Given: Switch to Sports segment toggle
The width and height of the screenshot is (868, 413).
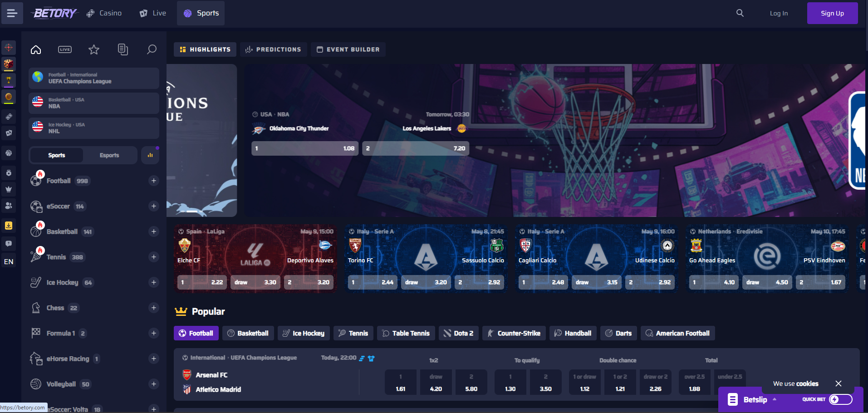Looking at the screenshot, I should point(57,155).
